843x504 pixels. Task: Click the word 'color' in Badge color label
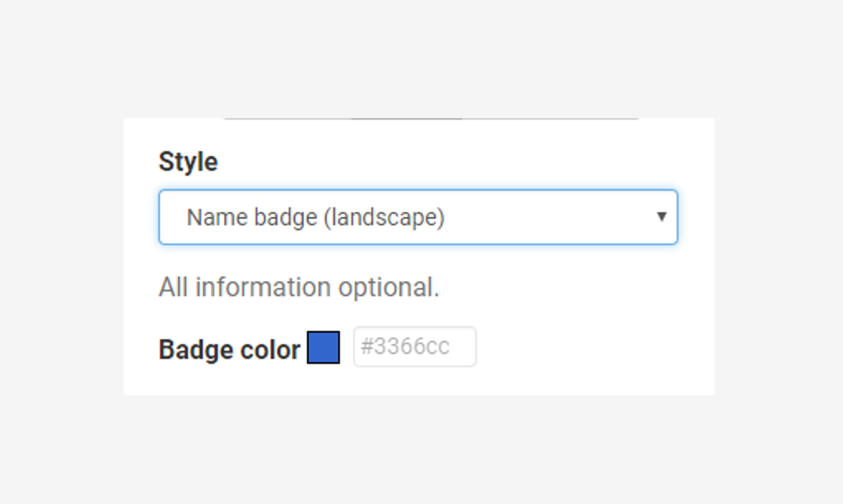(x=270, y=350)
